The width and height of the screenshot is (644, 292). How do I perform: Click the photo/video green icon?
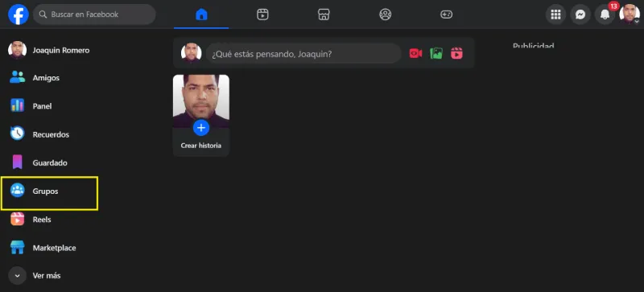(436, 53)
